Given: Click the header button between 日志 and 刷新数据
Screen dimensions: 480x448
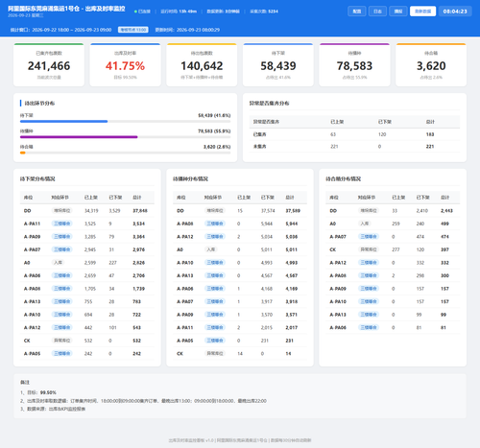Looking at the screenshot, I should point(398,12).
